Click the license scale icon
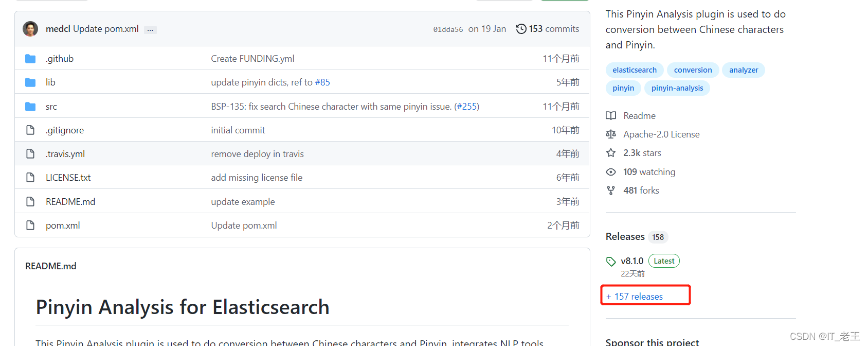The width and height of the screenshot is (868, 346). (611, 134)
